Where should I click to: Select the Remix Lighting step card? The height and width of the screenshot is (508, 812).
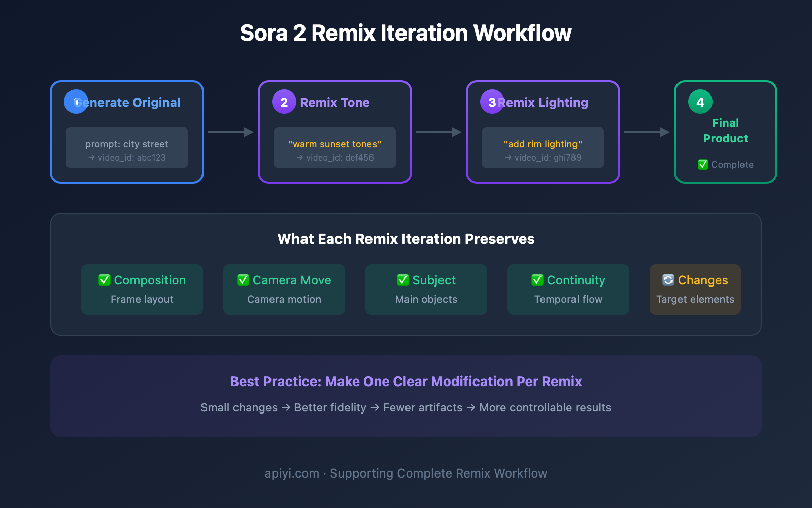point(543,132)
